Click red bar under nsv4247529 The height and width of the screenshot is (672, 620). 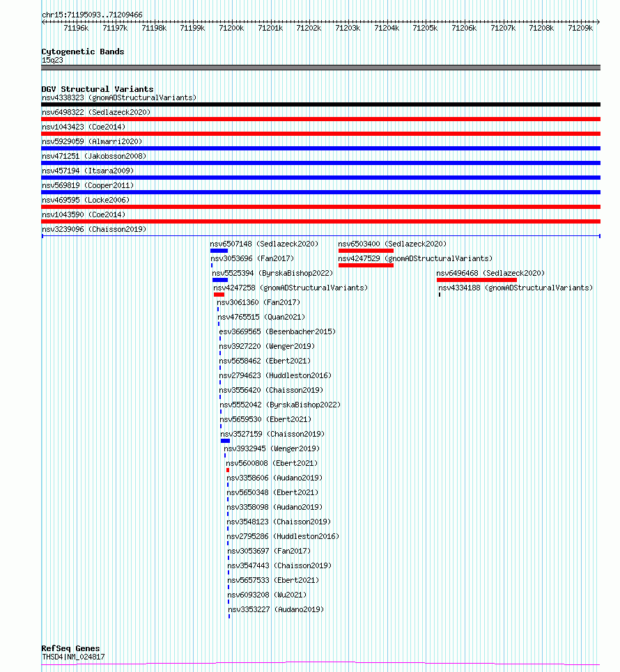pos(366,265)
